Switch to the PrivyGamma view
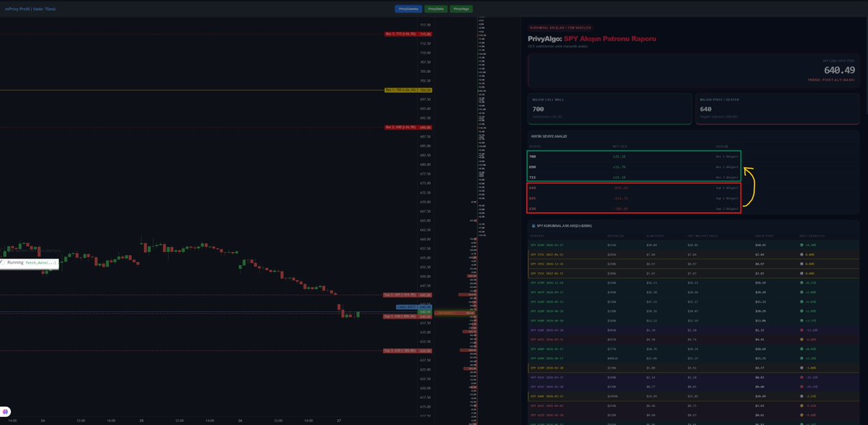The width and height of the screenshot is (868, 425). pyautogui.click(x=408, y=9)
